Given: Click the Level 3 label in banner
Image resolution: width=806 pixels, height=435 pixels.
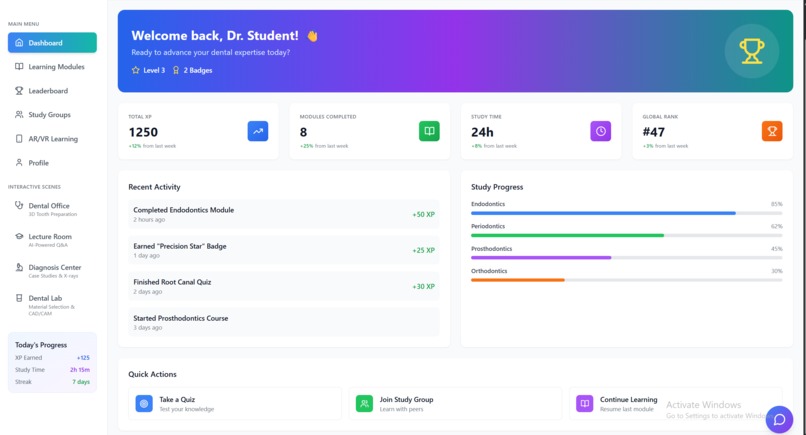Looking at the screenshot, I should click(154, 70).
